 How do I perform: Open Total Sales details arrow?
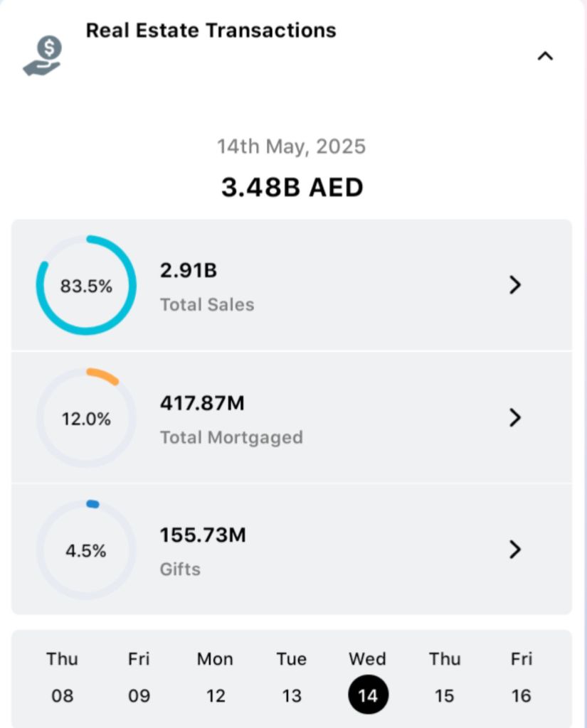(516, 285)
